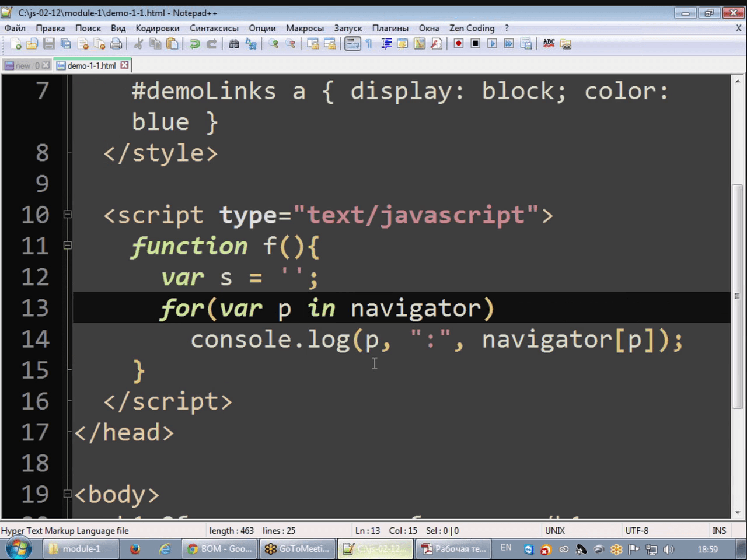Click the INS insert mode indicator
Image resolution: width=747 pixels, height=560 pixels.
pyautogui.click(x=719, y=530)
